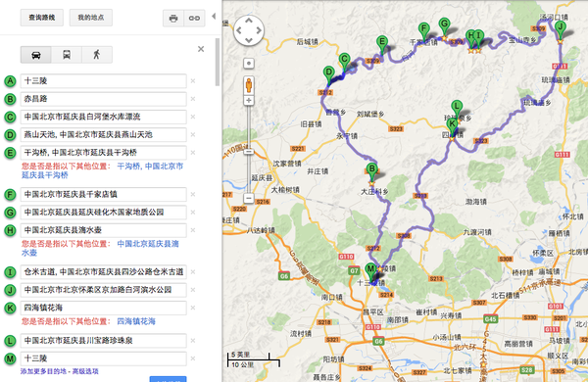The width and height of the screenshot is (588, 382).
Task: Click the suggested 四海镇花海 link
Action: 136,321
